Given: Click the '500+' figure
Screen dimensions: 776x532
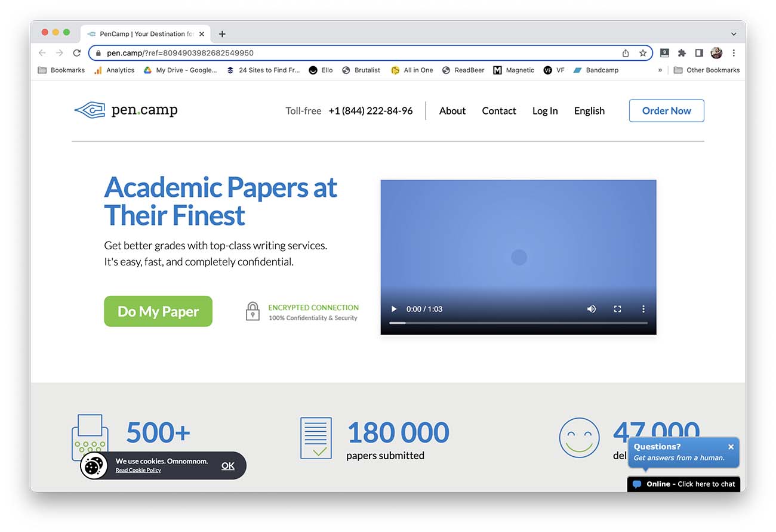Looking at the screenshot, I should (x=158, y=432).
